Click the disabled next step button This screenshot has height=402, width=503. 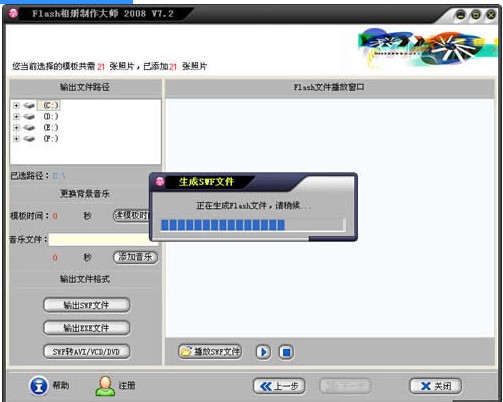(x=345, y=386)
